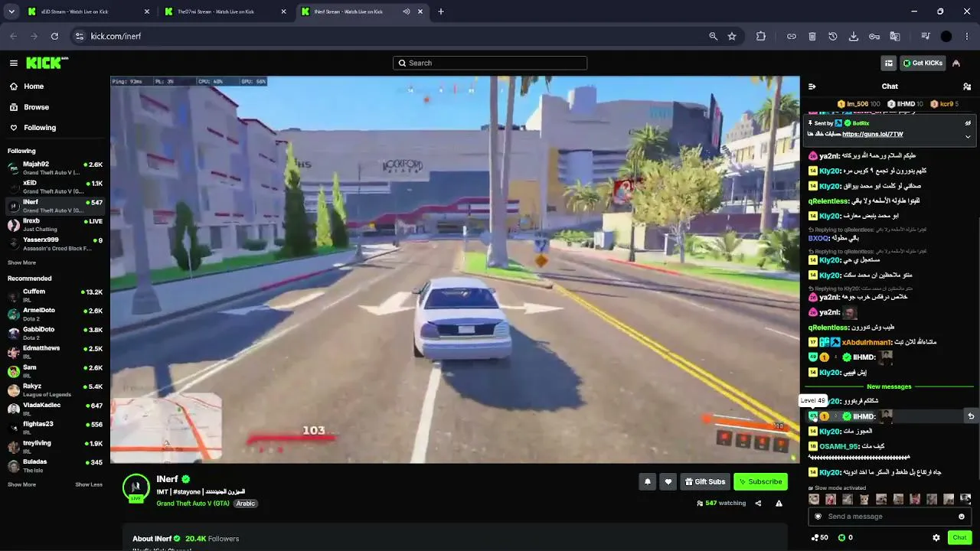Expand the pinned message chevron
This screenshot has height=551, width=980.
(968, 136)
